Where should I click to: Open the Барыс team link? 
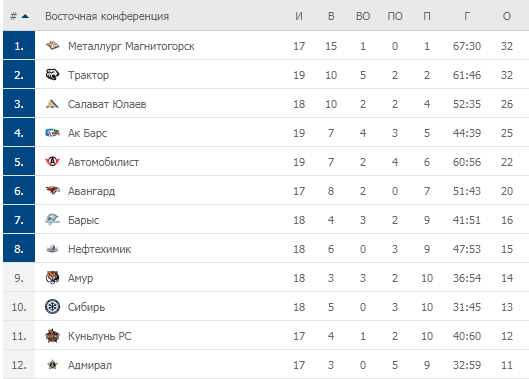coord(83,220)
